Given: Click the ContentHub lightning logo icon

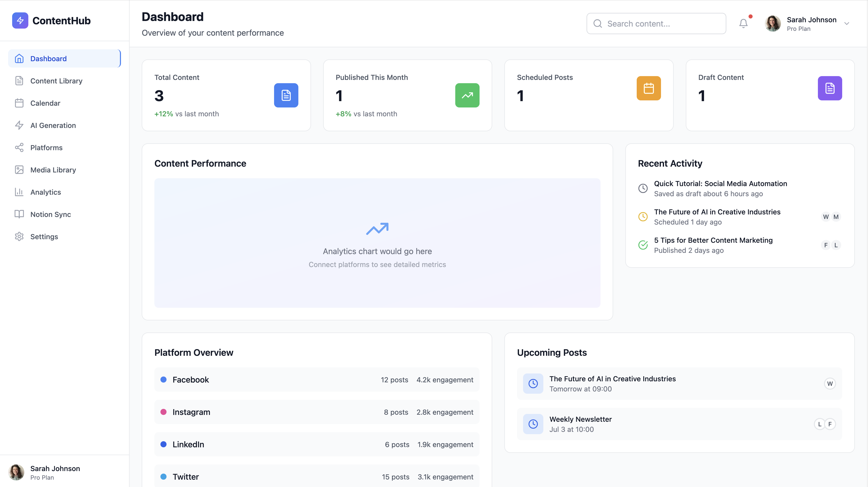Looking at the screenshot, I should point(20,20).
